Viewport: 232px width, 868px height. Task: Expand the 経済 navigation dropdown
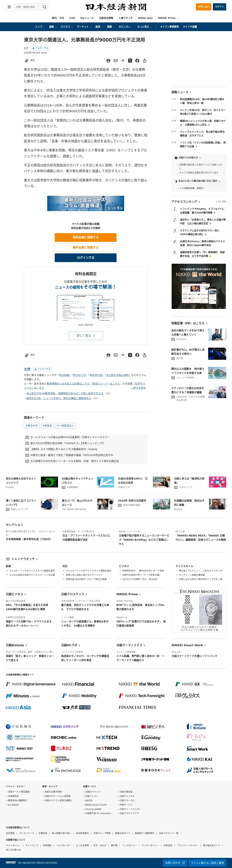click(99, 27)
